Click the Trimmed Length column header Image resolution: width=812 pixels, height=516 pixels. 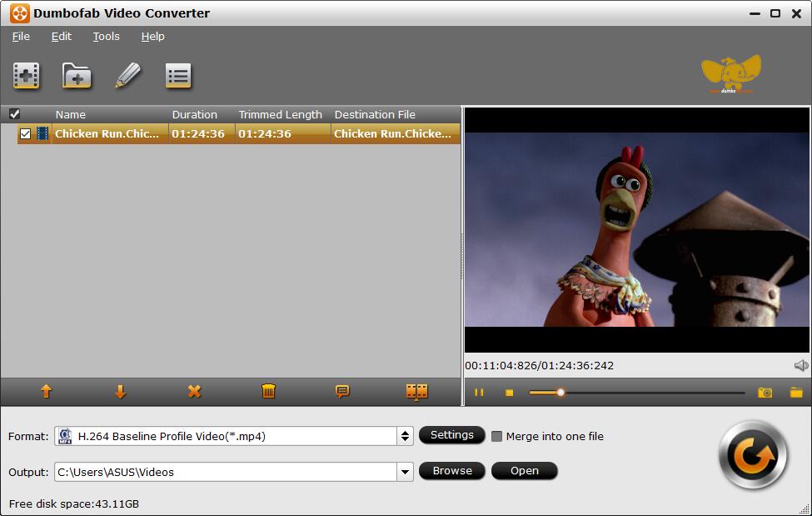click(280, 114)
